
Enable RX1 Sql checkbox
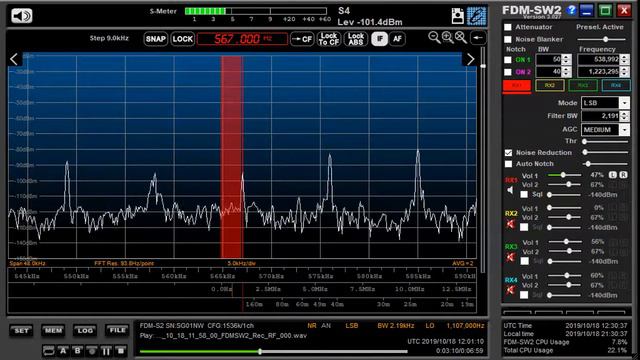pyautogui.click(x=524, y=195)
